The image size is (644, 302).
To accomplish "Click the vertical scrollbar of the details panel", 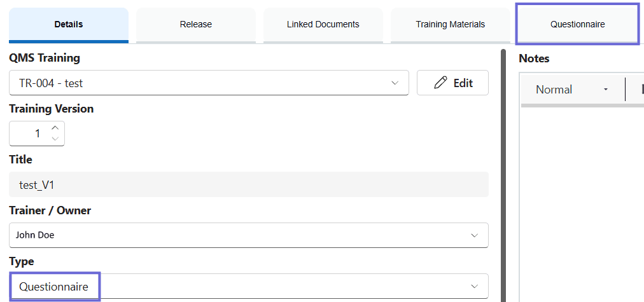I will pyautogui.click(x=503, y=175).
